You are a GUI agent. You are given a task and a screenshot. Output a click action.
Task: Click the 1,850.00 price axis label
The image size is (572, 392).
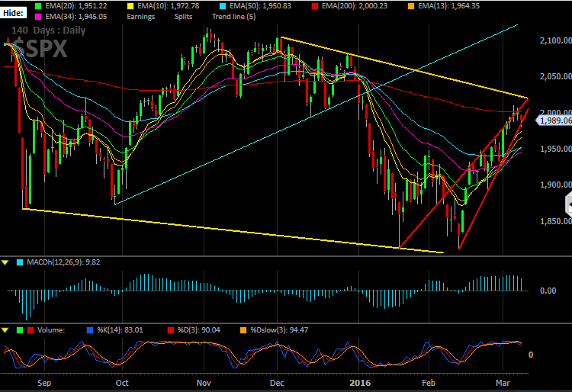[x=555, y=221]
